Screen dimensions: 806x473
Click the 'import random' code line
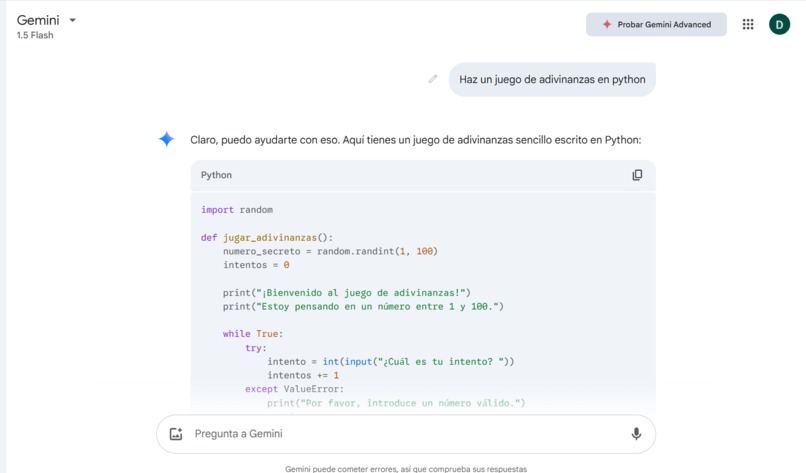point(237,210)
